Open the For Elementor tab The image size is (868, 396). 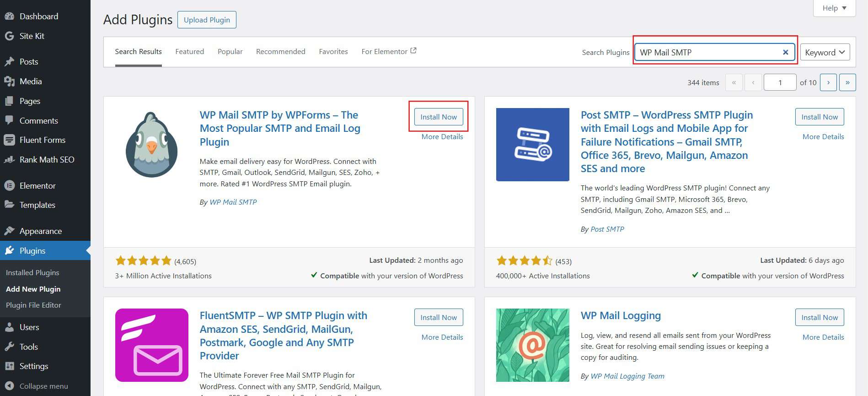(x=389, y=51)
